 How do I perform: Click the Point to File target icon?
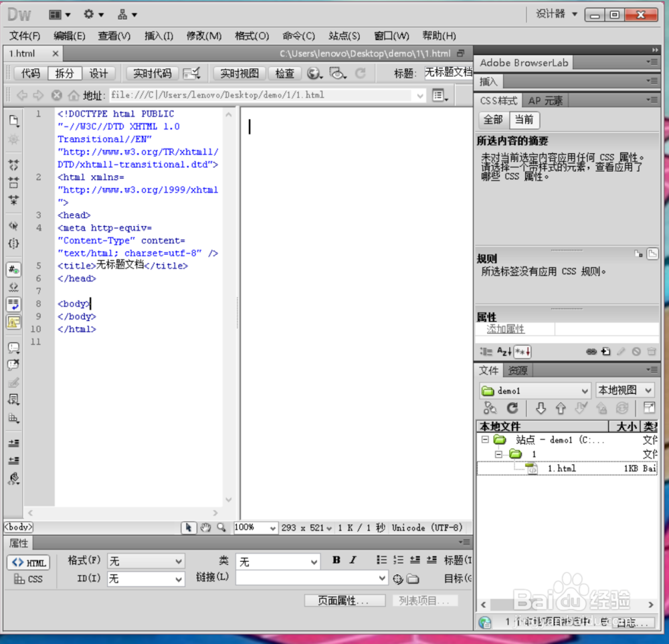coord(397,578)
